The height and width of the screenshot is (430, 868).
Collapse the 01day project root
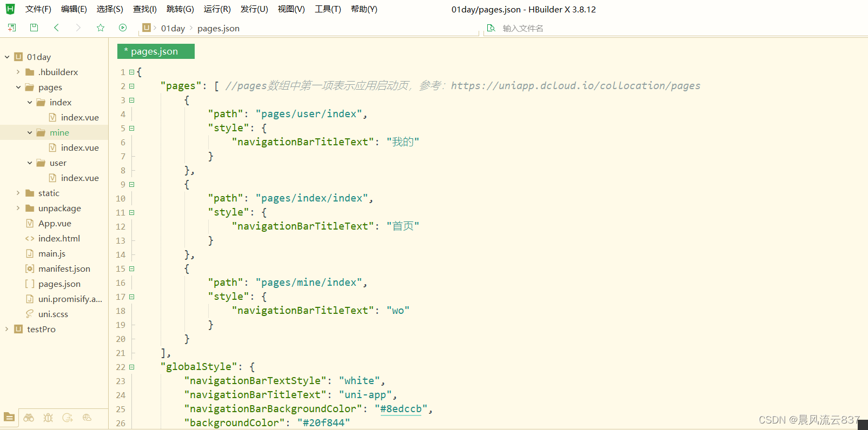pyautogui.click(x=7, y=57)
